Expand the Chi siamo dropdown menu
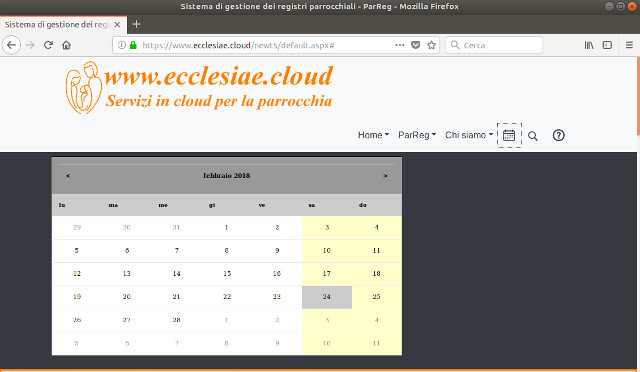 469,135
